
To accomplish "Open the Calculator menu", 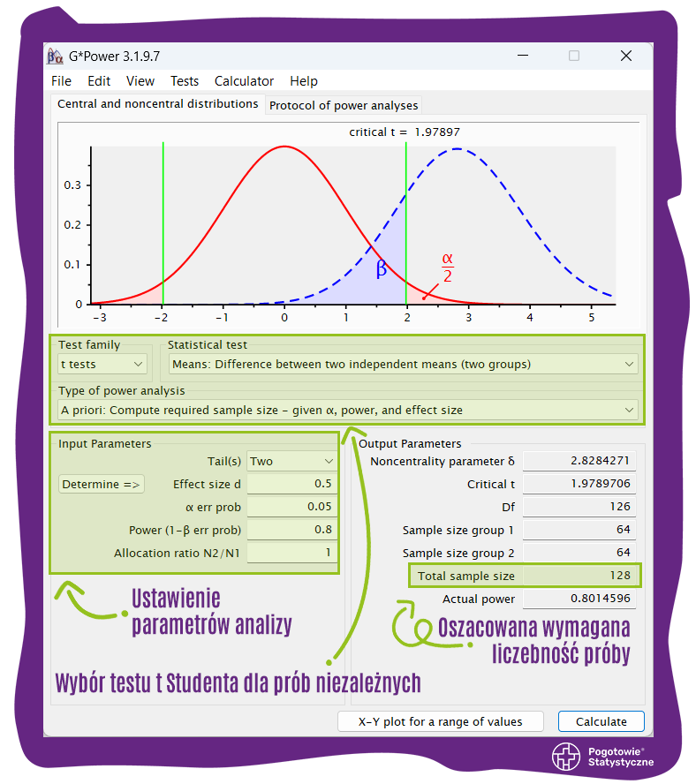I will click(244, 81).
